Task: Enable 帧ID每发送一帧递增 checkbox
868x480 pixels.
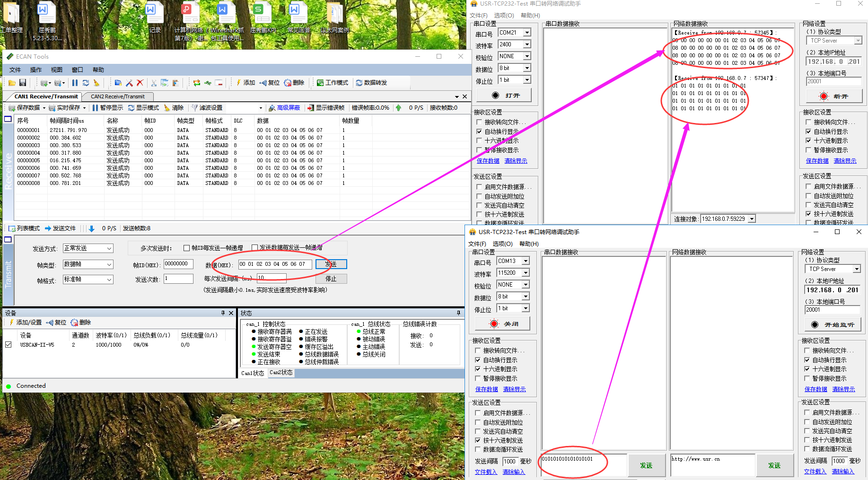Action: pyautogui.click(x=187, y=248)
